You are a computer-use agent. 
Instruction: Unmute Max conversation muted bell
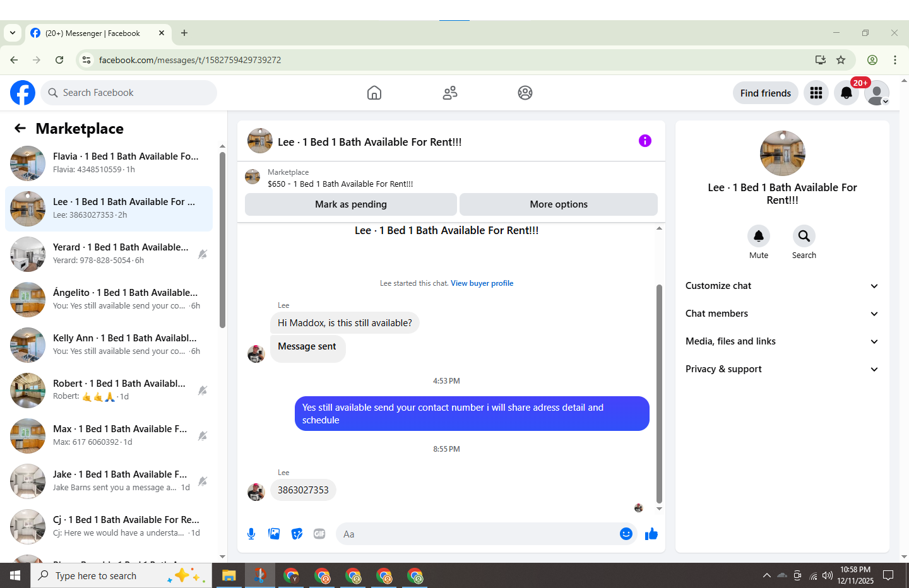203,436
